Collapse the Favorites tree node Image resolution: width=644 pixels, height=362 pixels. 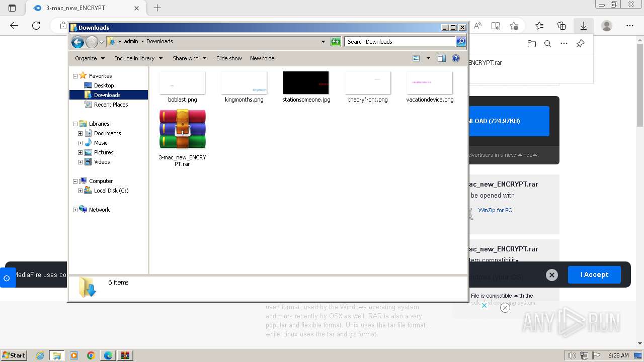pos(75,76)
